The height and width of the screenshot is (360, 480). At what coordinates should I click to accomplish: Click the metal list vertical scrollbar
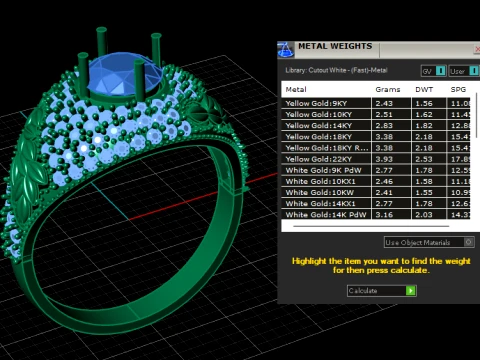pos(477,115)
